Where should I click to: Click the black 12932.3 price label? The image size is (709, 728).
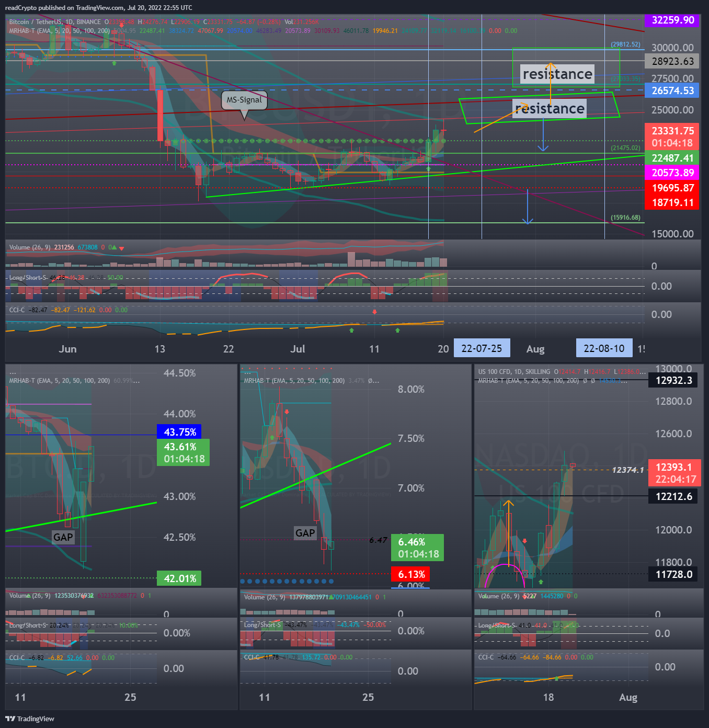click(x=673, y=380)
